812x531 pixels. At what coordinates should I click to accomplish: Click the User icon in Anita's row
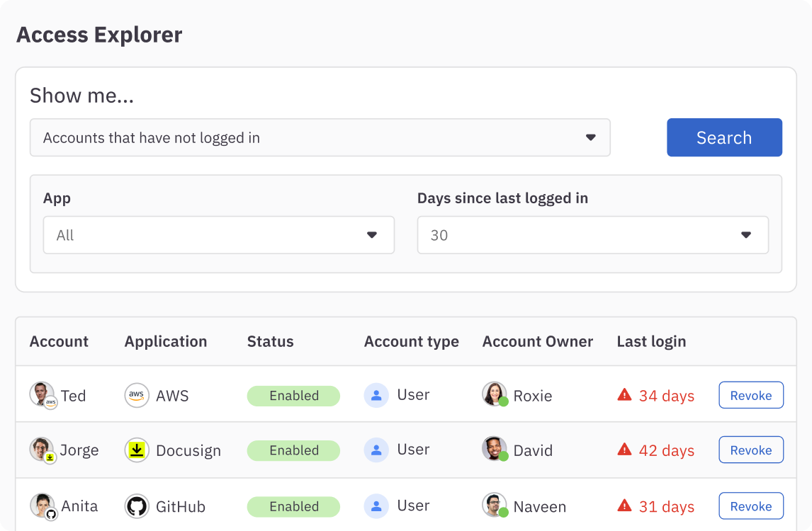coord(376,506)
